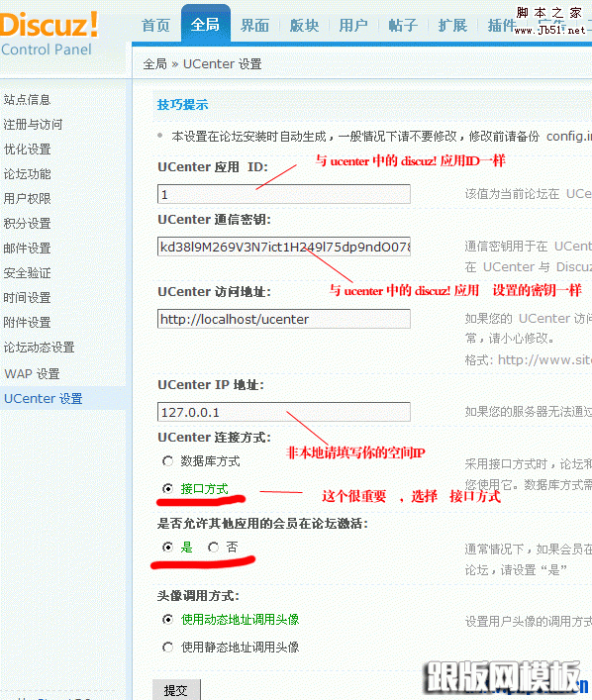Go to 注册与访问 settings
Viewport: 592px width, 700px height.
coord(33,124)
